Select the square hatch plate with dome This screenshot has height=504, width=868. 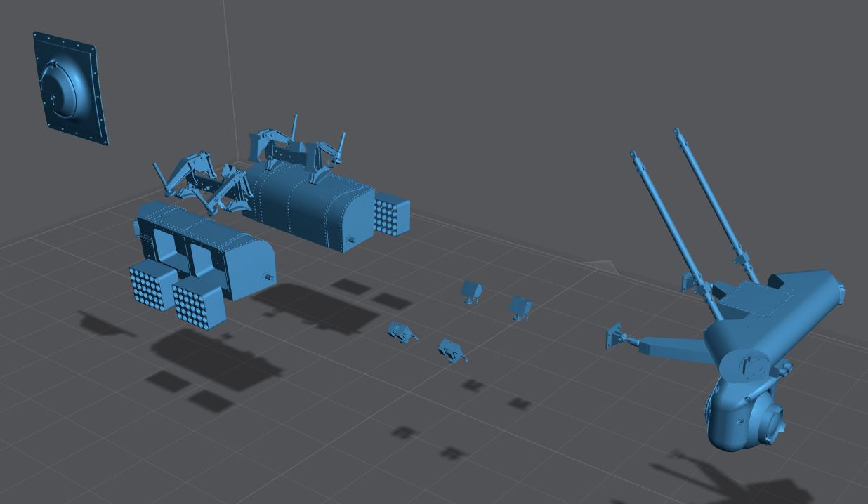[x=69, y=89]
